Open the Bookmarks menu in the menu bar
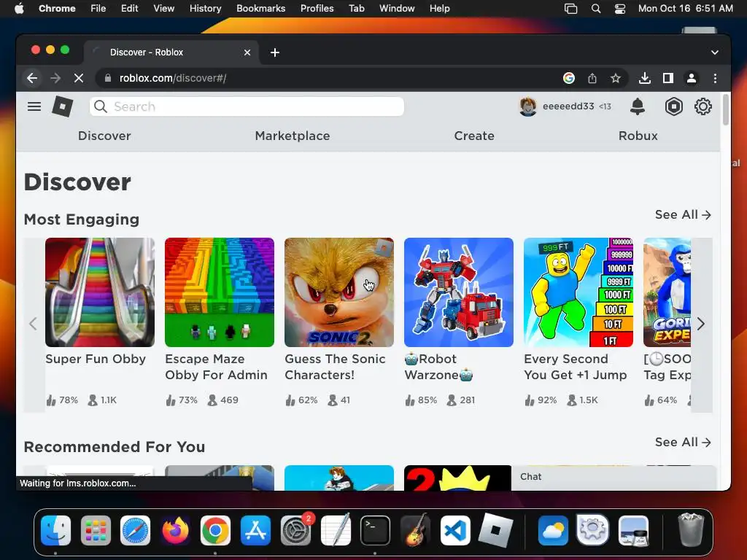Screen dimensions: 747x560 click(260, 9)
